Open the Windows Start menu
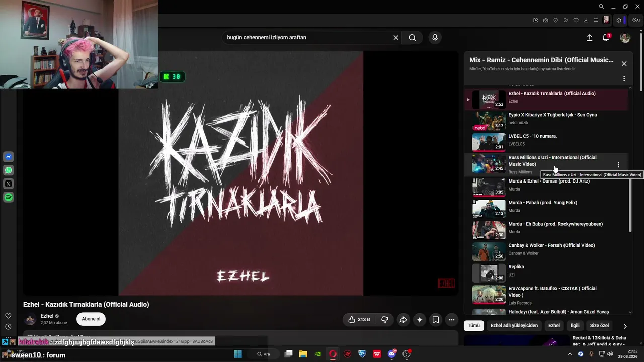Viewport: 644px width, 362px height. pos(238,354)
